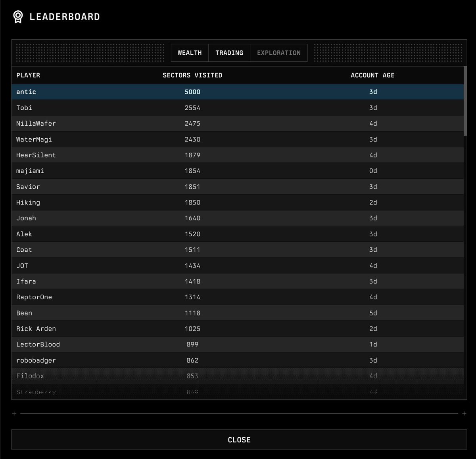Click Tobi's 2554 sectors value
Viewport: 476px width, 459px height.
[x=192, y=107]
